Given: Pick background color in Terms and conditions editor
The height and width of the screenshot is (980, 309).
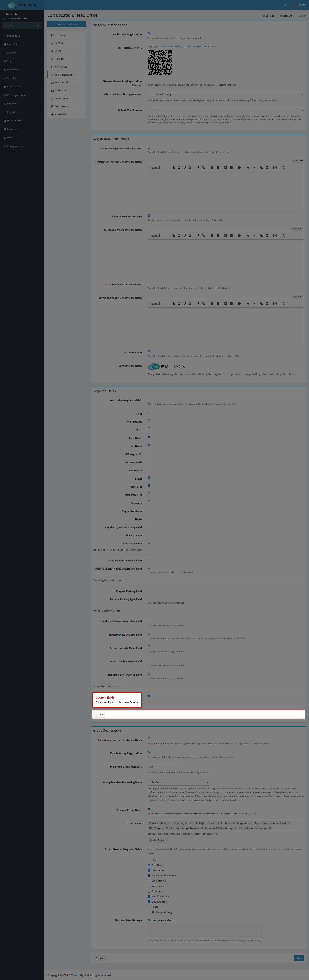Looking at the screenshot, I should point(204,304).
